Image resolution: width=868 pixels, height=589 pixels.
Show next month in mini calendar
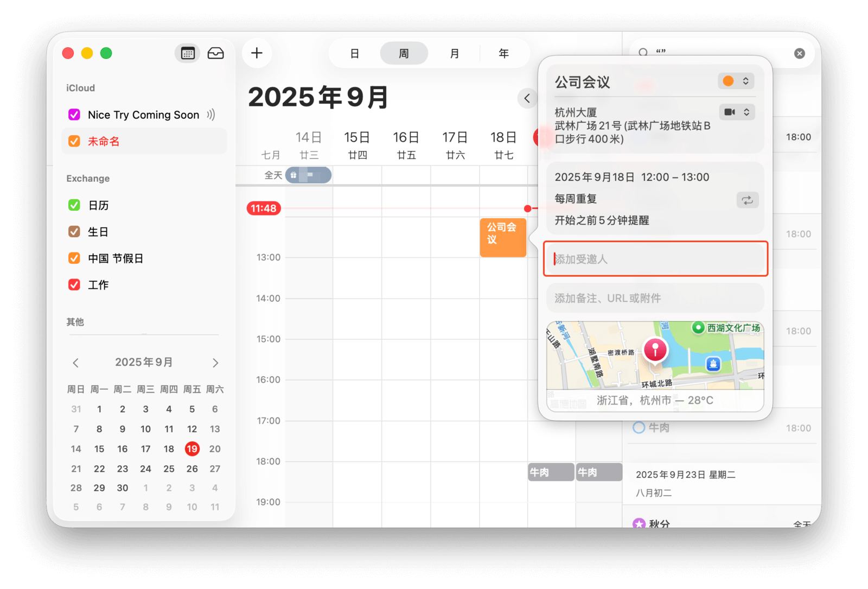pyautogui.click(x=215, y=363)
